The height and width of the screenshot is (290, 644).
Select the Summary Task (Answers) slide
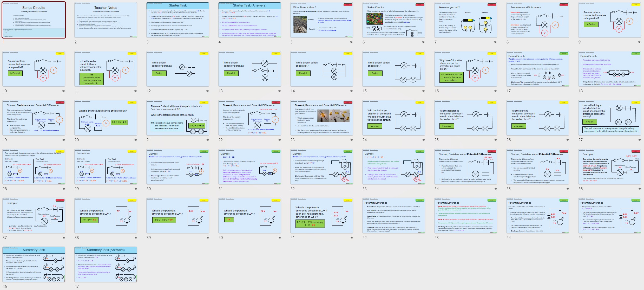106,265
